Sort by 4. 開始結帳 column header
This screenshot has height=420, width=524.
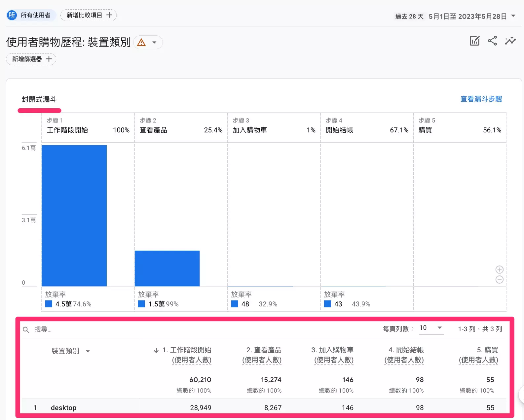[404, 355]
